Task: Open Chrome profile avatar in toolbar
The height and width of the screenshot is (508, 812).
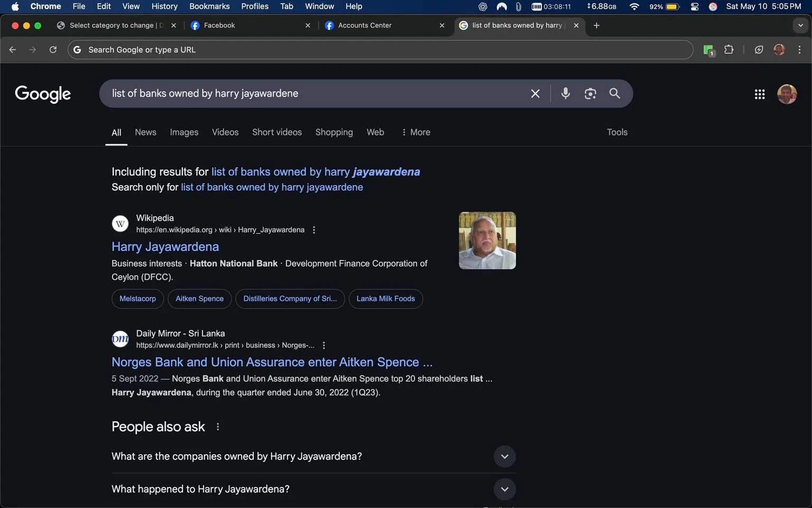Action: coord(779,50)
